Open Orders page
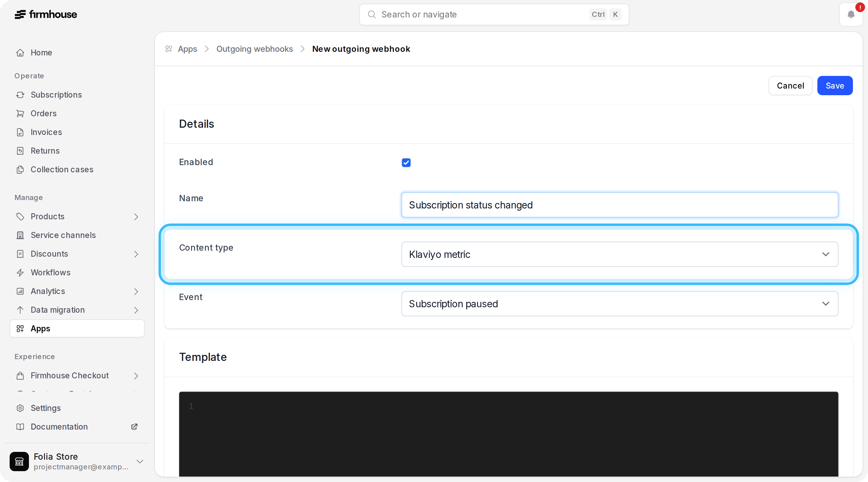The image size is (868, 482). pos(77,114)
